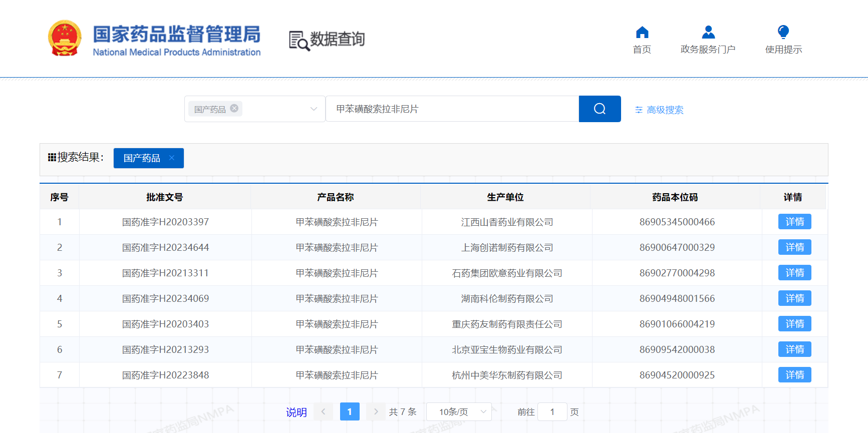This screenshot has height=433, width=868.
Task: Click drug code 86909542000038
Action: [677, 349]
